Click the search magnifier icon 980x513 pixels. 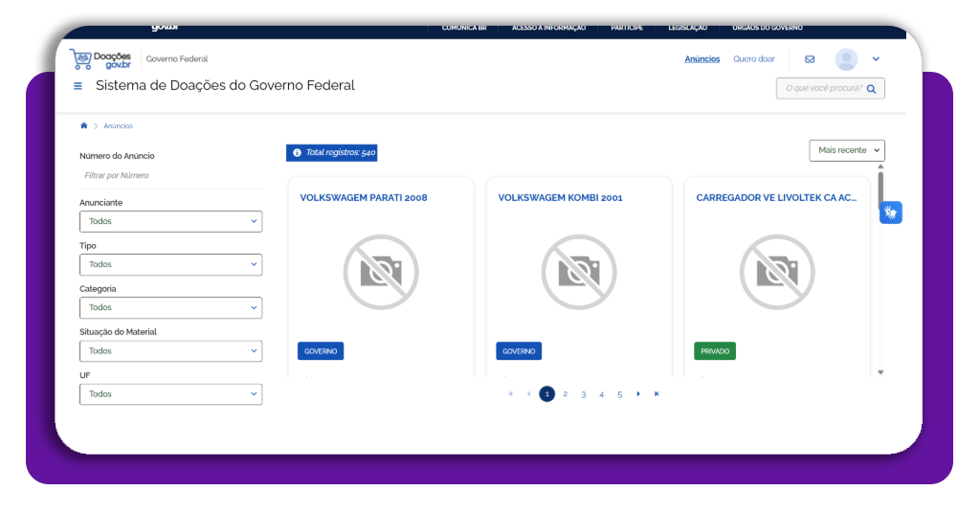point(871,89)
